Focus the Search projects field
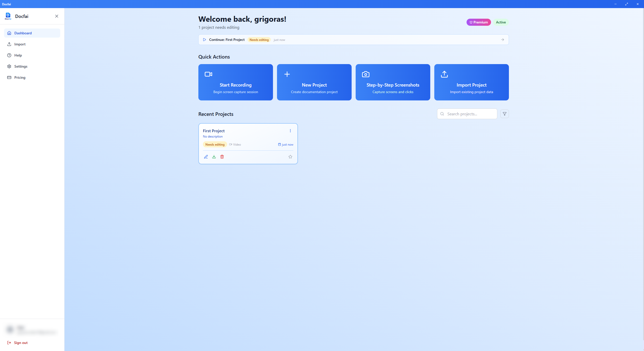The width and height of the screenshot is (644, 351). click(467, 114)
